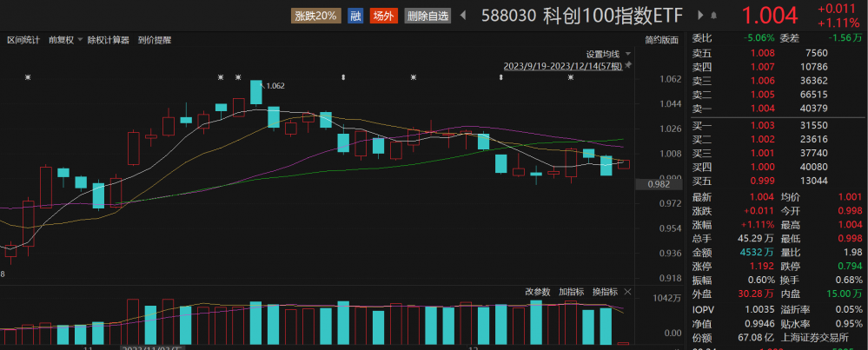868x350 pixels.
Task: Click 到价提醒 price alert option
Action: pos(155,40)
